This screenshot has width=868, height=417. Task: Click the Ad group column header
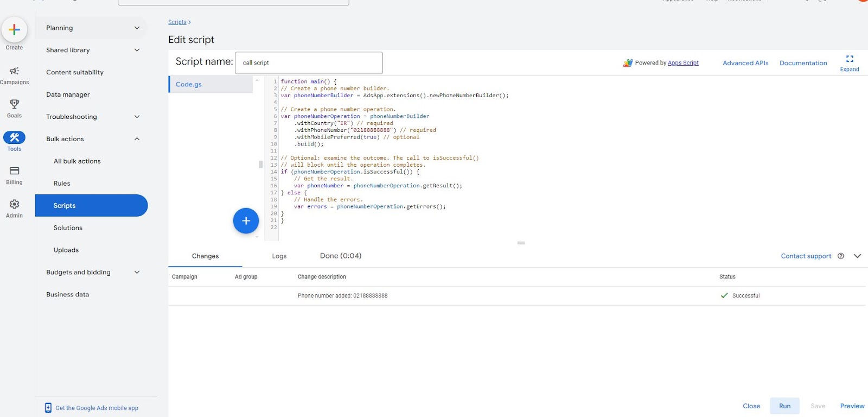click(246, 277)
